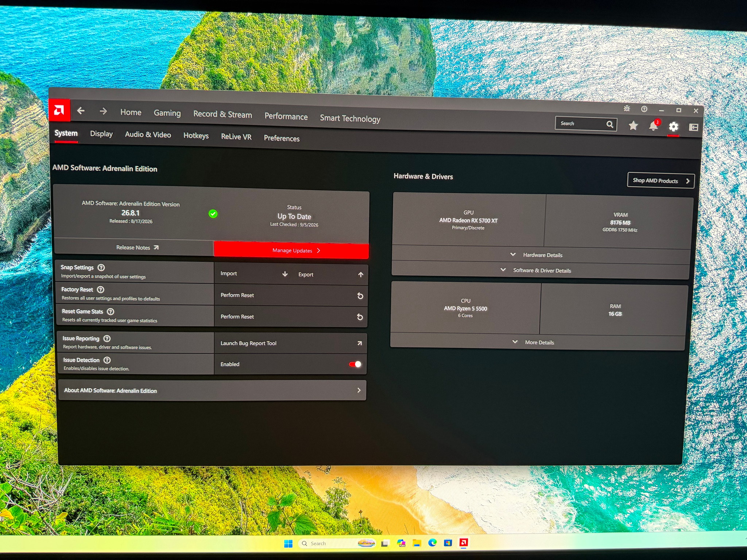This screenshot has width=747, height=560.
Task: Click the Factory Reset circular reset icon
Action: tap(360, 296)
